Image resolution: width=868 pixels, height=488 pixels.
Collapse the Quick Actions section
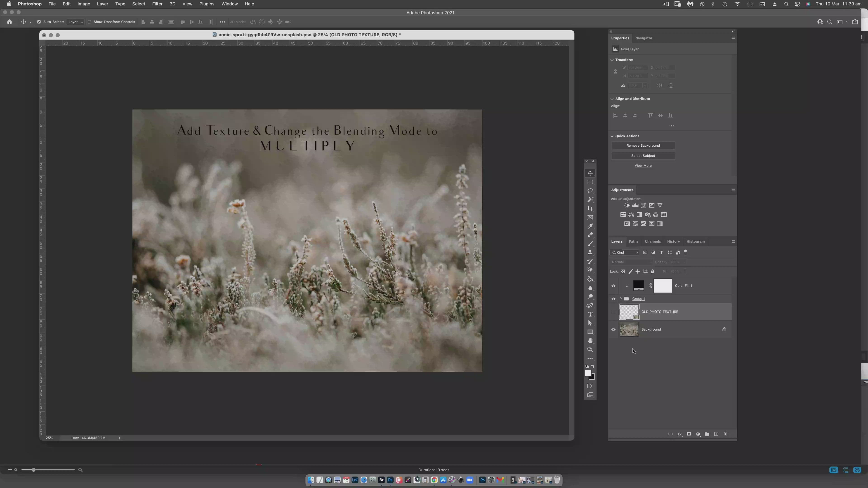tap(612, 136)
